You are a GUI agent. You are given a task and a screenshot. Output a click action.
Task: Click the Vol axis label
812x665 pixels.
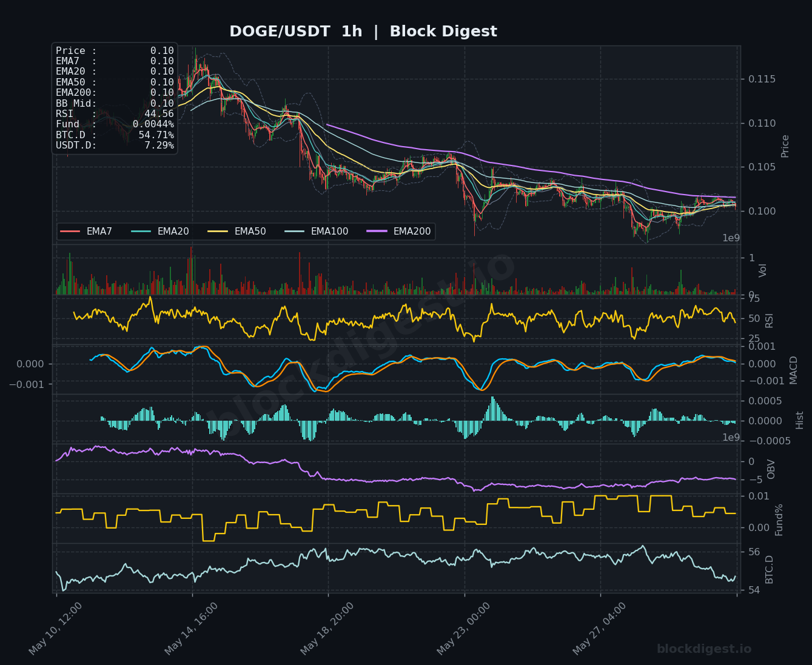pyautogui.click(x=763, y=270)
